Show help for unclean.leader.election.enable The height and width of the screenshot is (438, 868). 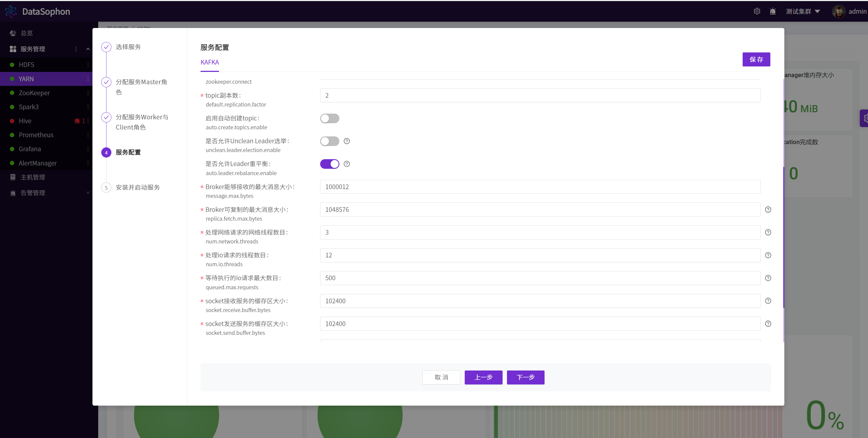click(x=346, y=141)
